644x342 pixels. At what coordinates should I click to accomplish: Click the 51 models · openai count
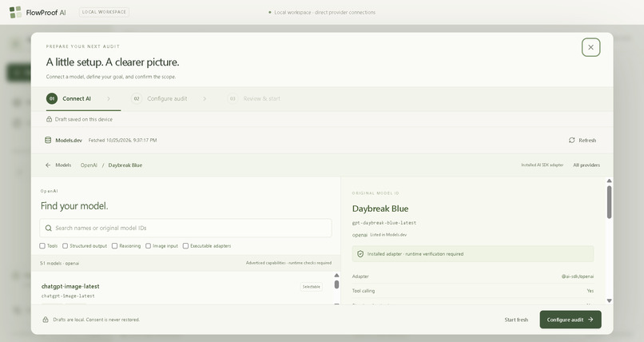[x=60, y=263]
